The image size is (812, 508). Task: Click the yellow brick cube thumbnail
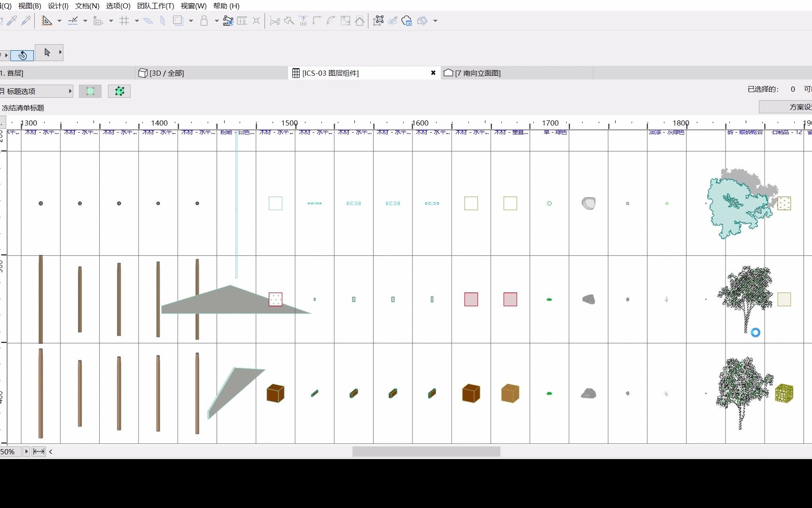784,393
